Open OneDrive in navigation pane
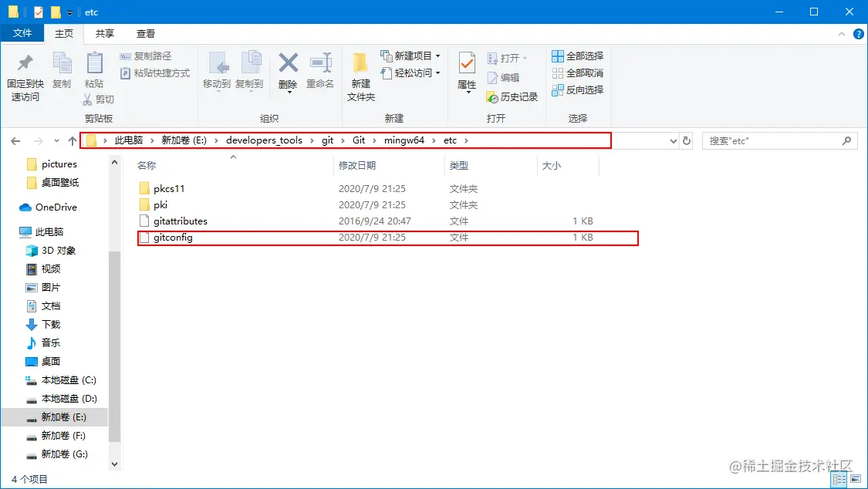 pyautogui.click(x=56, y=207)
